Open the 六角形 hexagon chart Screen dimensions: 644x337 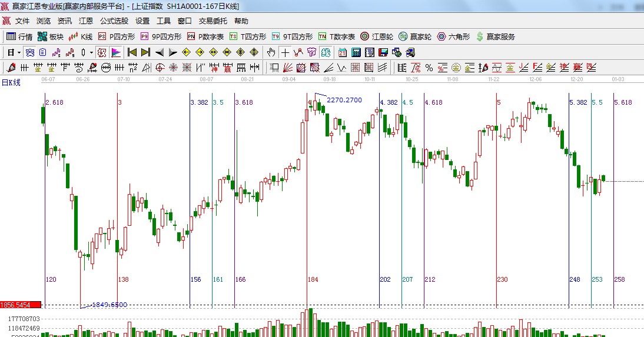click(453, 36)
